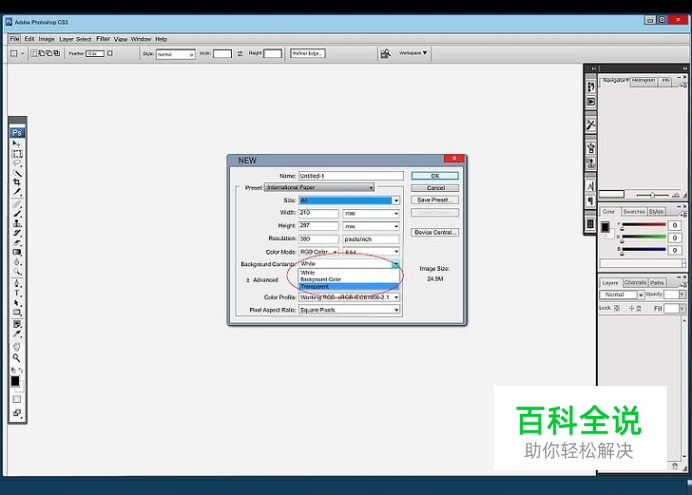Click Subtract from selection mode icon

[x=49, y=53]
